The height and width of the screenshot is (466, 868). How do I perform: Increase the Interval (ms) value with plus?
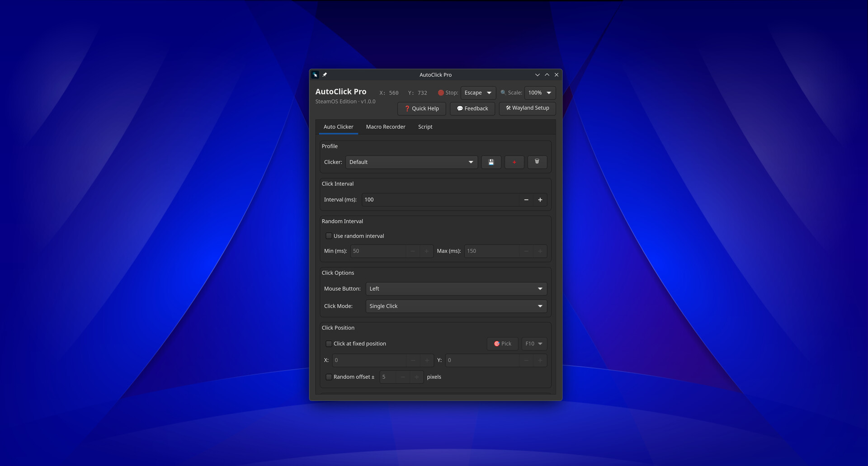click(x=540, y=199)
